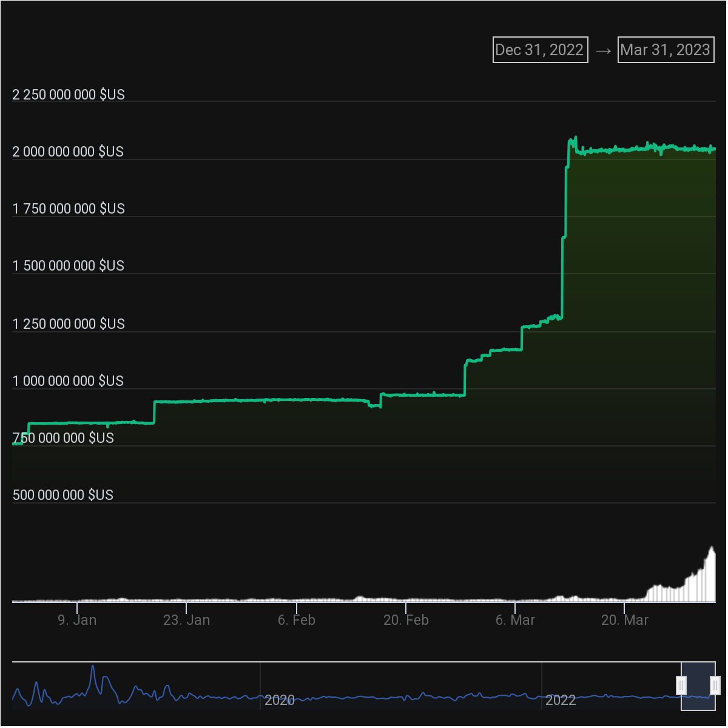Click the 20. Feb x-axis label
The width and height of the screenshot is (728, 728).
[406, 620]
